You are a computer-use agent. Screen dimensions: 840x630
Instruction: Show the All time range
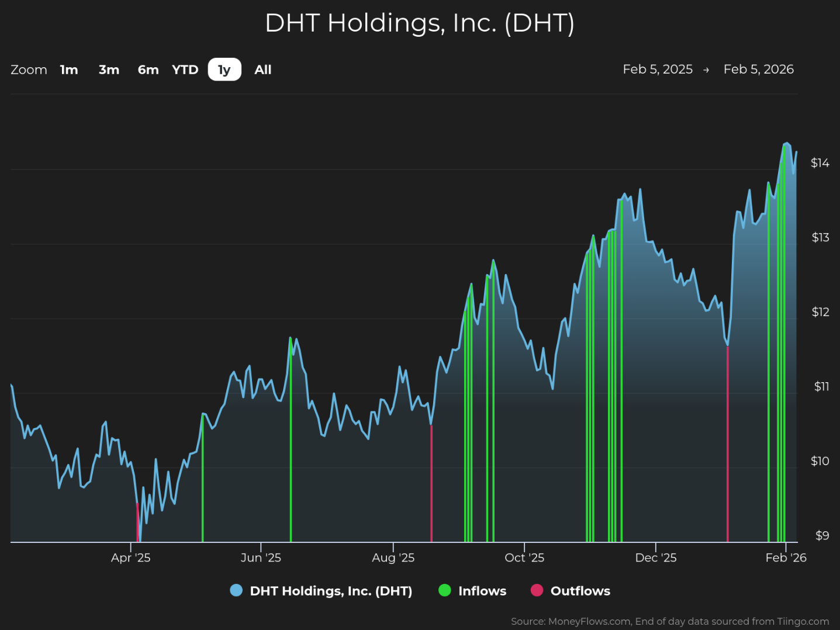263,70
